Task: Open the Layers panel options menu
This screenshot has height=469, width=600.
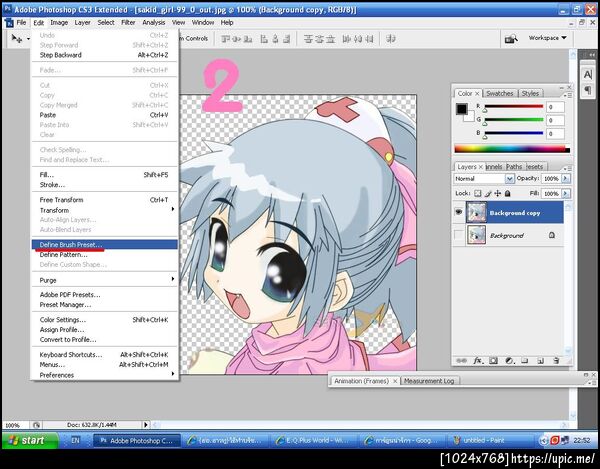Action: pos(568,168)
